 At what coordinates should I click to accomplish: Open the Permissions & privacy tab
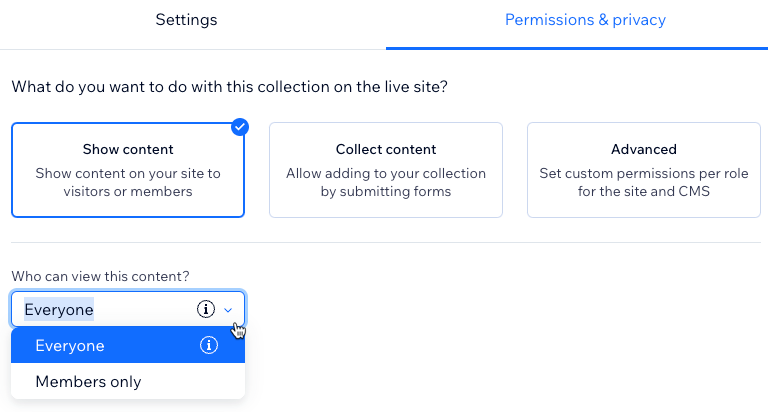click(x=585, y=20)
